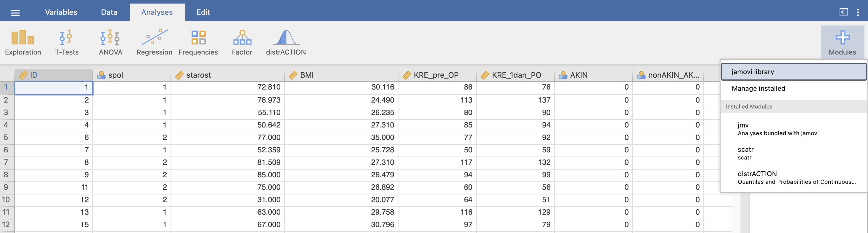Select the AKIN column header
This screenshot has width=868, height=233.
(x=593, y=75)
